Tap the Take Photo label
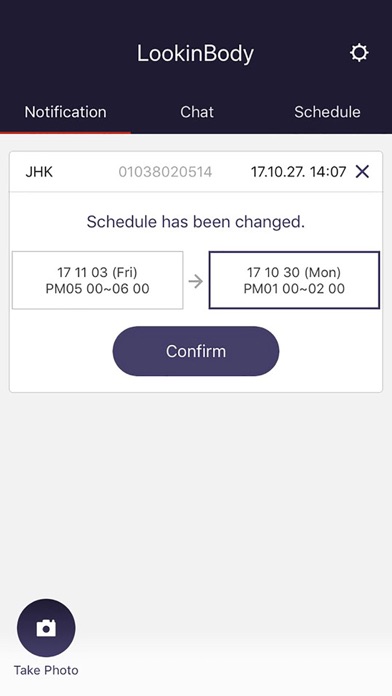 46,670
